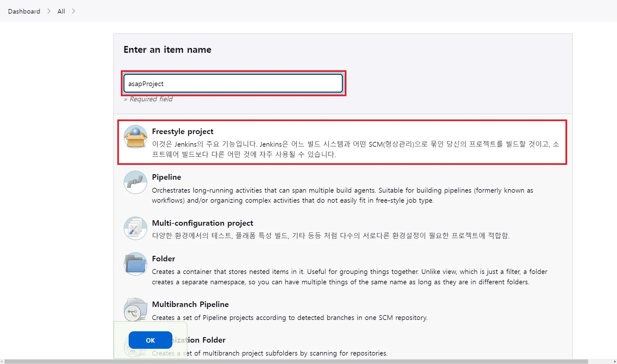Click the Pipeline pipe icon

pos(135,182)
